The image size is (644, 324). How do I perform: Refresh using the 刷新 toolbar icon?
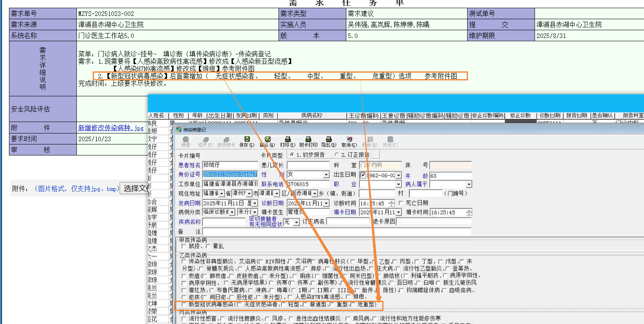coord(370,139)
